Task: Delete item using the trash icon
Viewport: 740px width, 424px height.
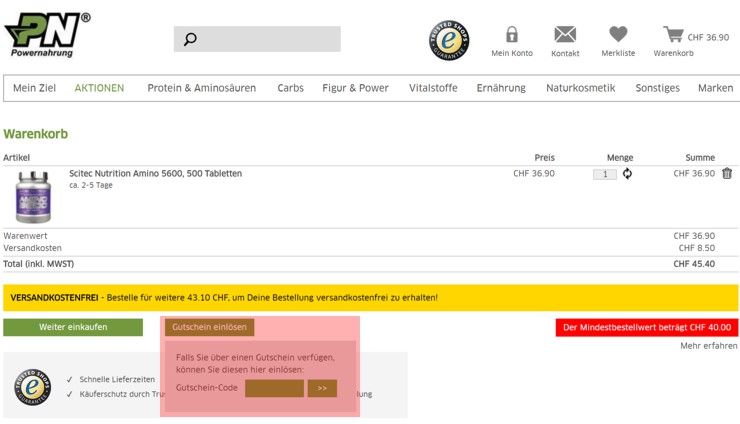Action: pyautogui.click(x=727, y=174)
